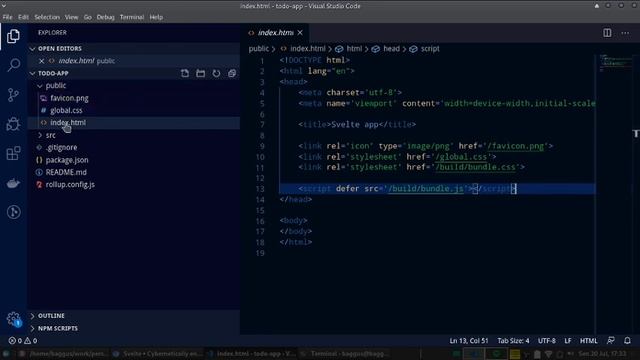Split the editor to the right
The image size is (640, 360).
607,33
